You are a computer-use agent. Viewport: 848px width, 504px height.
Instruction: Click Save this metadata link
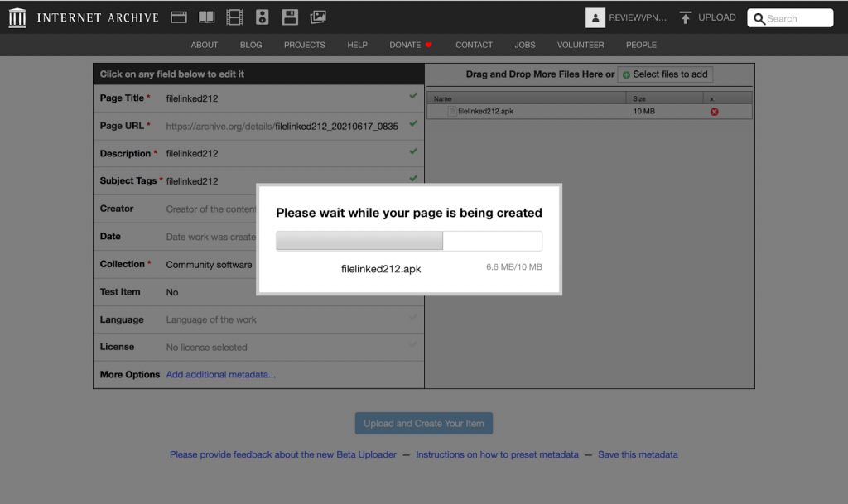pyautogui.click(x=638, y=455)
